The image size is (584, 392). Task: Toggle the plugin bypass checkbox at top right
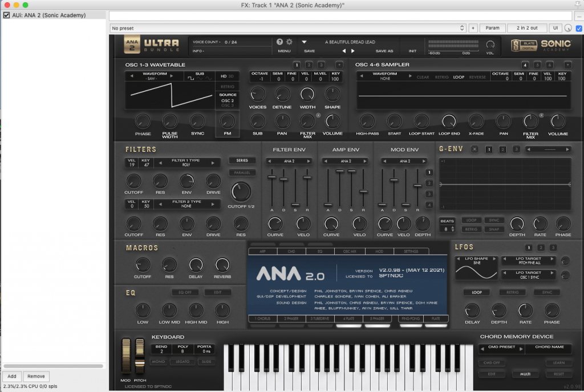[x=579, y=28]
